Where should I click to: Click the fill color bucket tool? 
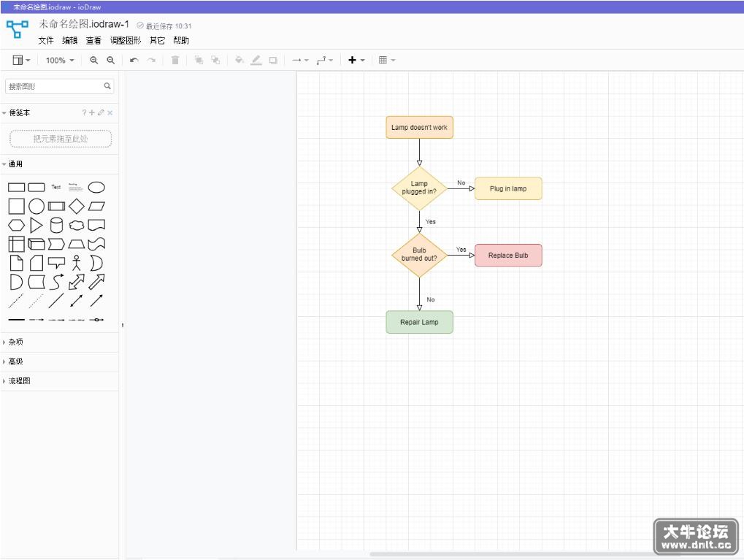coord(239,61)
